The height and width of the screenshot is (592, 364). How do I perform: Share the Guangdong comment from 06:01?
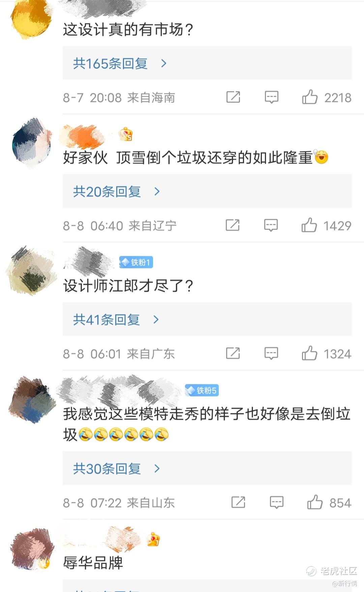click(233, 353)
